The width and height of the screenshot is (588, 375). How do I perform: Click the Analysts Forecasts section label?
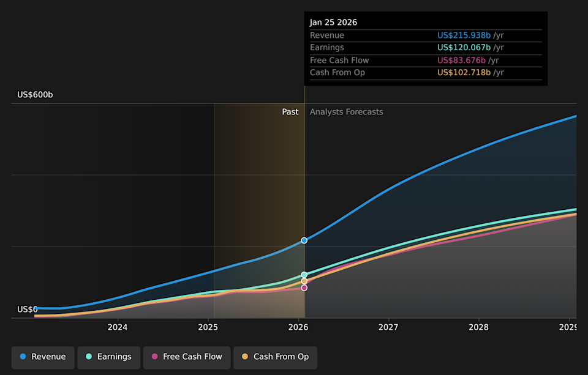coord(346,112)
